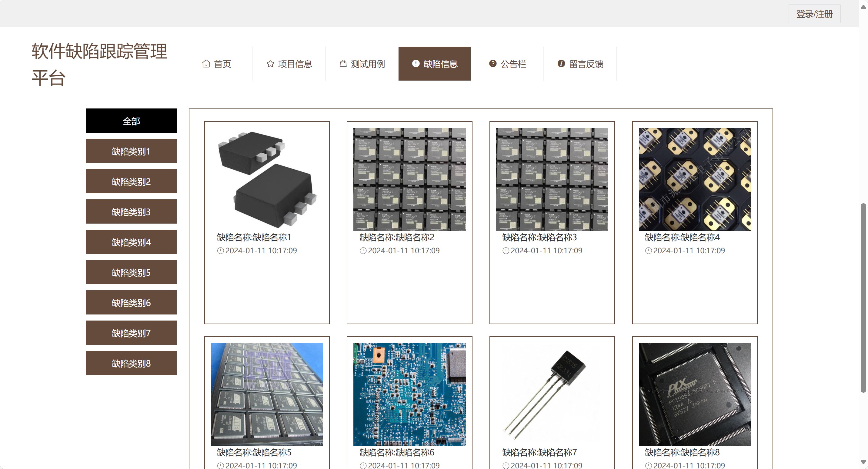This screenshot has width=868, height=469.
Task: Click the question mark icon beside 公告栏
Action: pos(492,64)
